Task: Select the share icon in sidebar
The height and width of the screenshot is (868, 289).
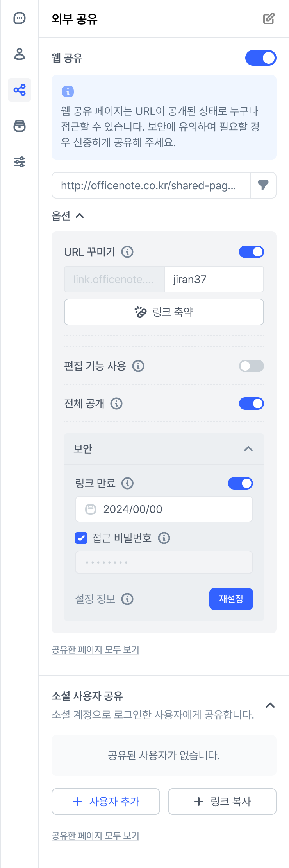Action: point(20,90)
